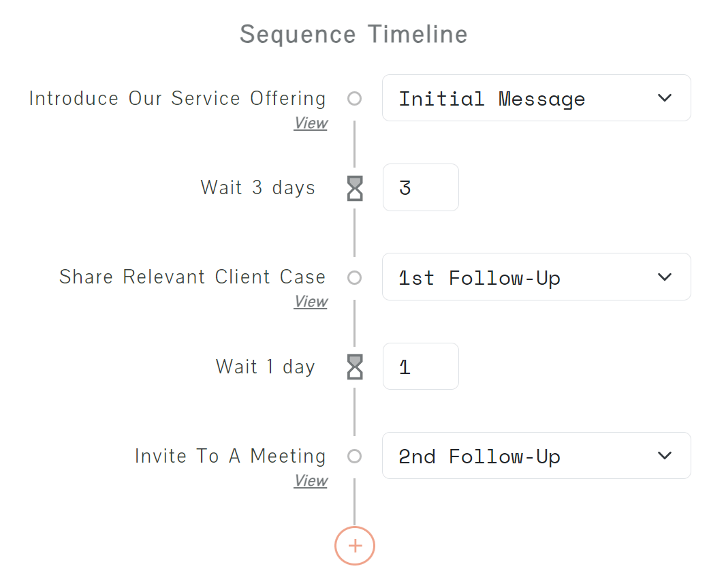The height and width of the screenshot is (588, 709).
Task: Click the Wait 1 day label
Action: 265,367
